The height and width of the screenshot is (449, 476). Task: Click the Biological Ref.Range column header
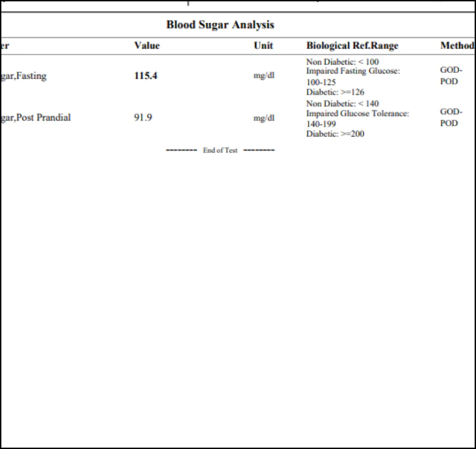tap(352, 46)
